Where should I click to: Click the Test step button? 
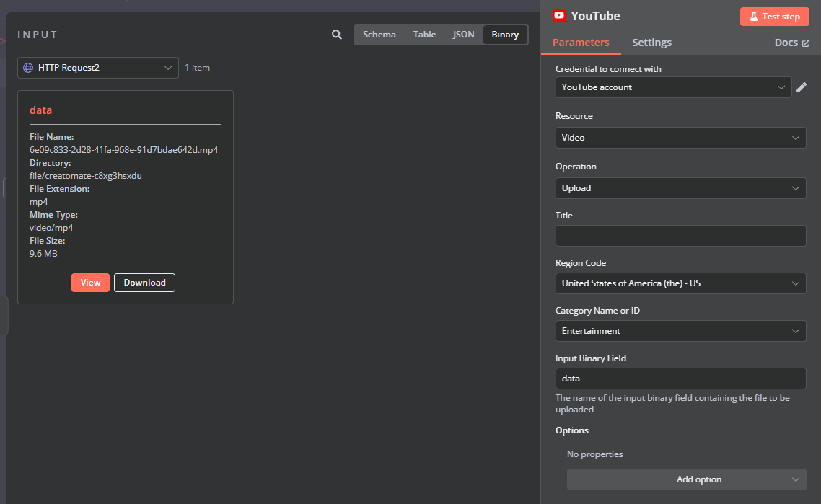pos(774,17)
